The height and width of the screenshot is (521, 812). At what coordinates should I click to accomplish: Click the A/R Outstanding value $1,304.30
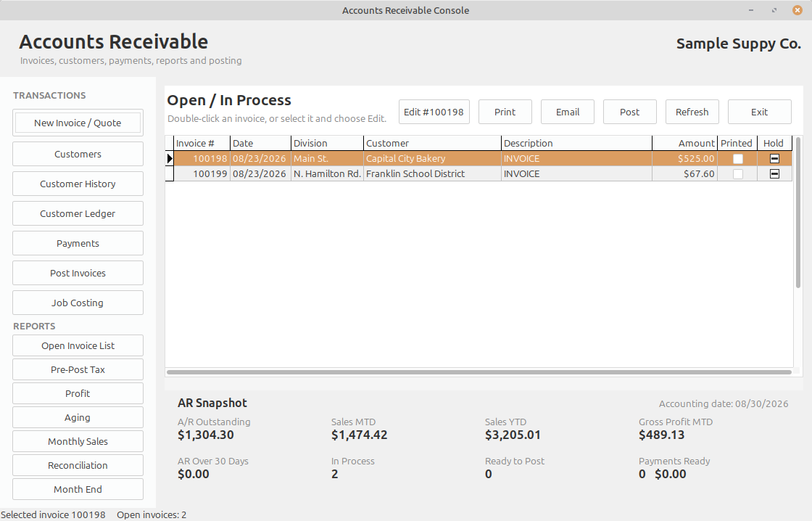pyautogui.click(x=206, y=435)
